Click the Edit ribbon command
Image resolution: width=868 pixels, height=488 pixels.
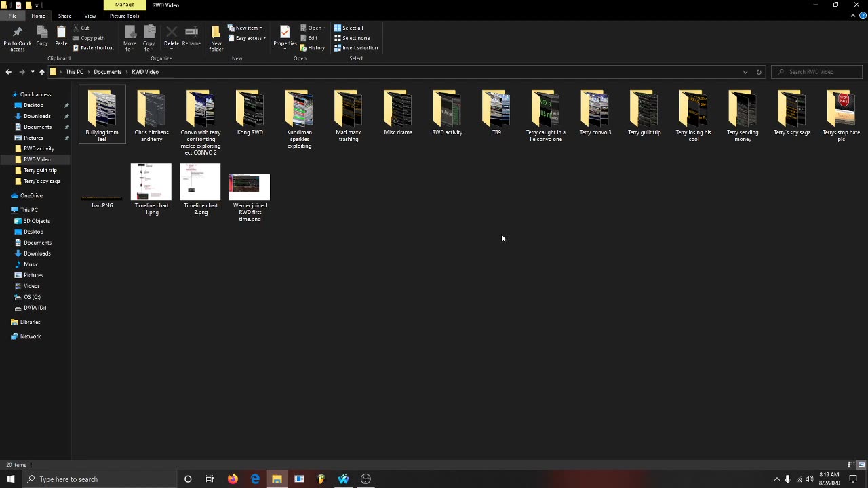[x=309, y=38]
